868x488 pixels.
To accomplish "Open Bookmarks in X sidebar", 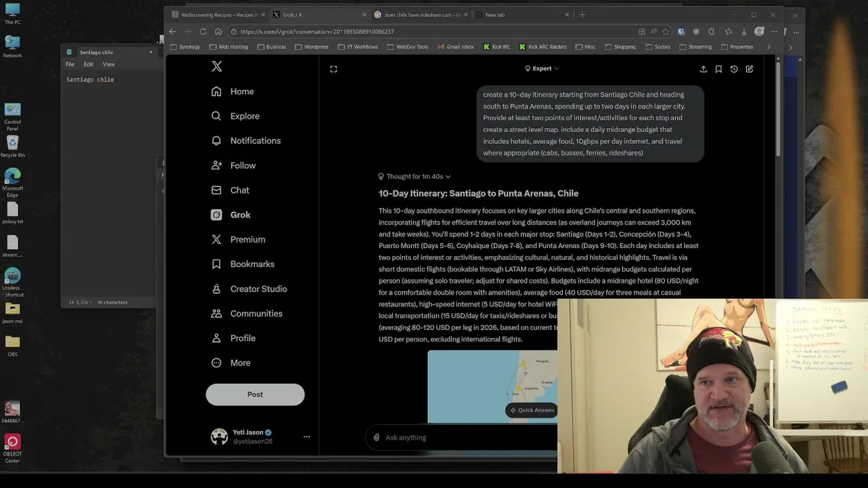I will tap(243, 264).
